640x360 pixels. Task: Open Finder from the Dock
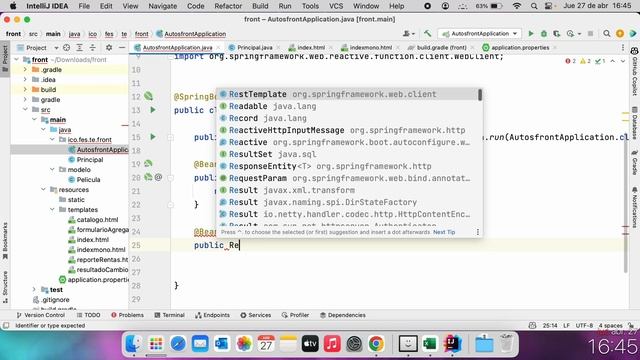(133, 344)
